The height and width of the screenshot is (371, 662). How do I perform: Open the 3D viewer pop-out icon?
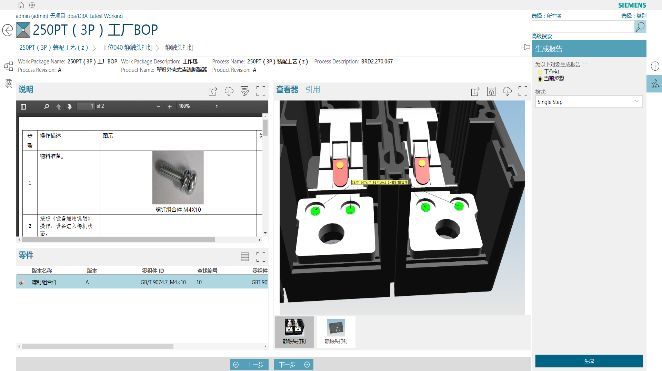(475, 91)
